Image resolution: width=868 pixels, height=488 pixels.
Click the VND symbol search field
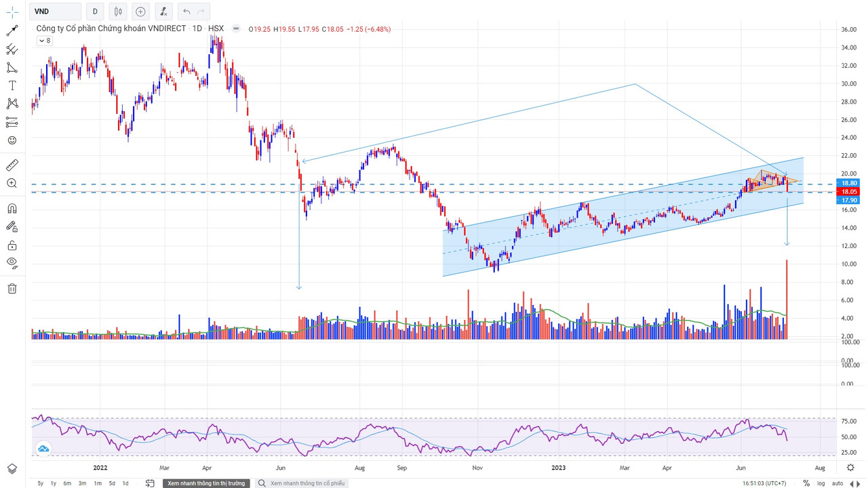pyautogui.click(x=56, y=12)
